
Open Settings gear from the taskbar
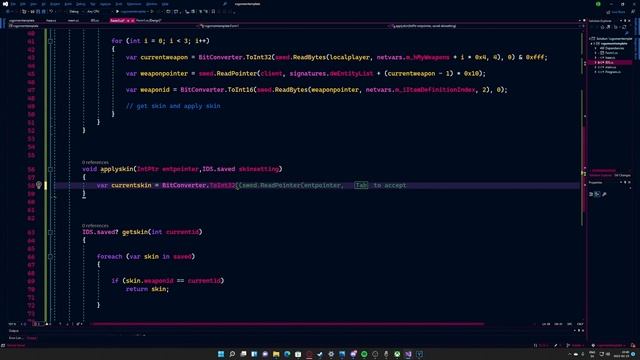331,354
